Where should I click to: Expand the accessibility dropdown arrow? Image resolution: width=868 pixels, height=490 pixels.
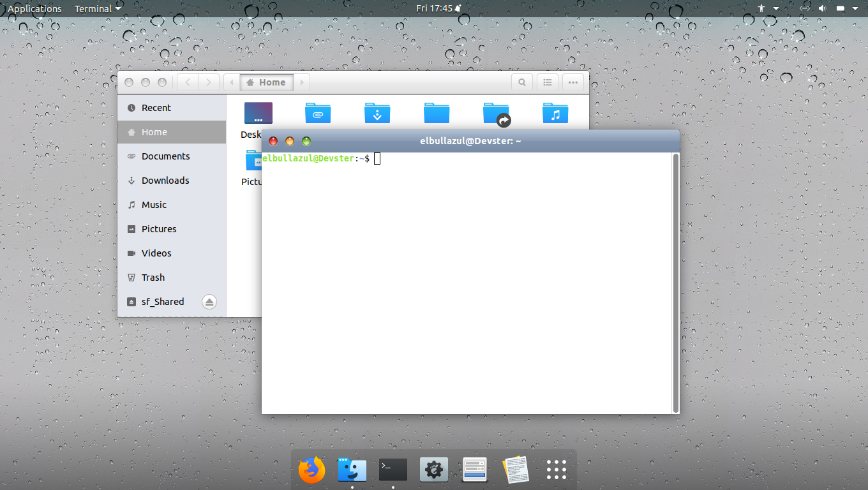[776, 9]
